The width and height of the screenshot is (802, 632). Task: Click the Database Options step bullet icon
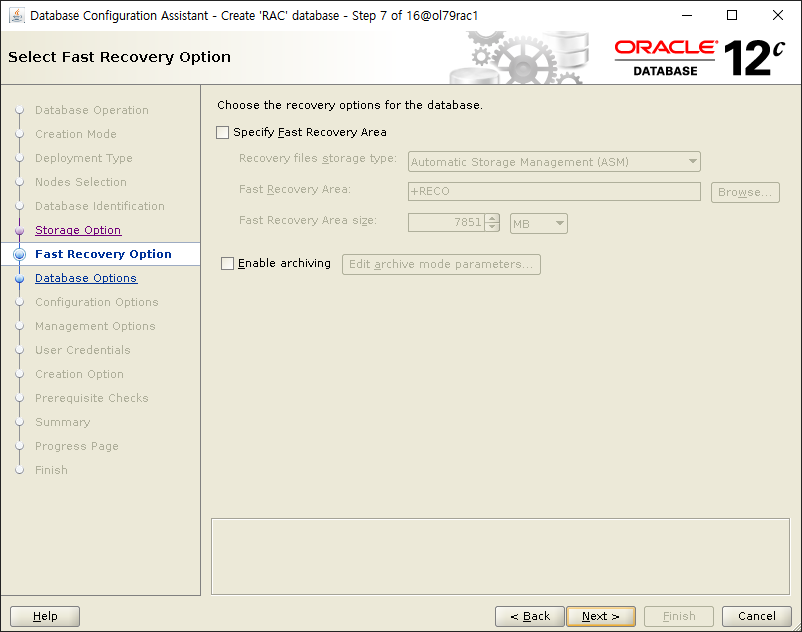click(x=19, y=279)
